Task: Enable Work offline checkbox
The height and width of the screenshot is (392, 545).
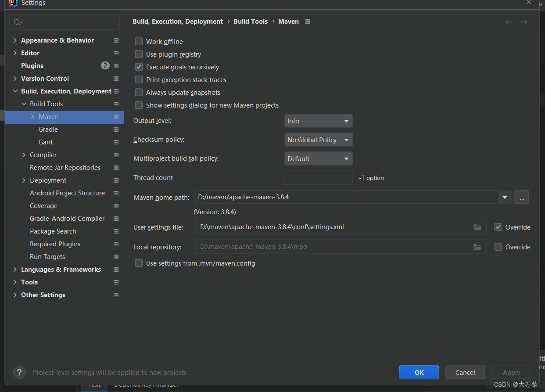Action: tap(139, 41)
